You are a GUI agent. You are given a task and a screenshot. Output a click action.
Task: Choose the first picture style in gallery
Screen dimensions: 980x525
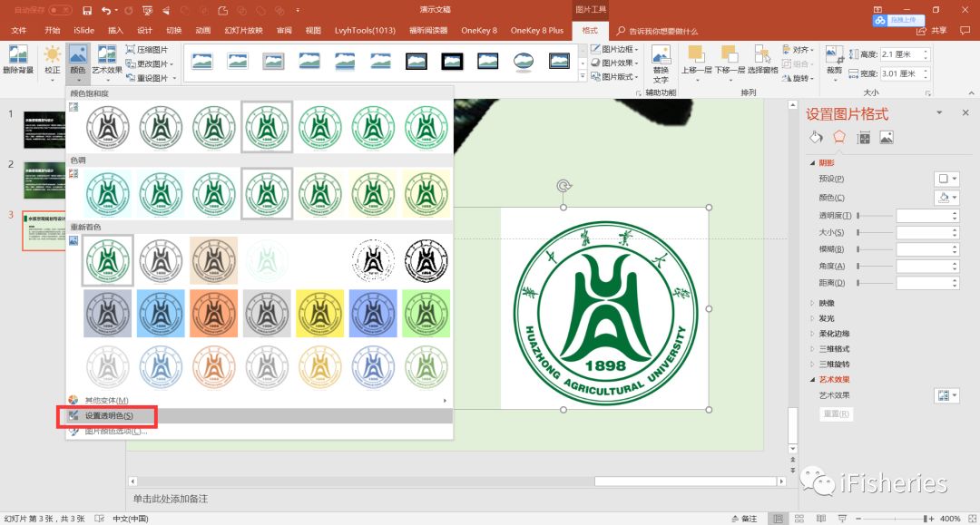pos(201,61)
